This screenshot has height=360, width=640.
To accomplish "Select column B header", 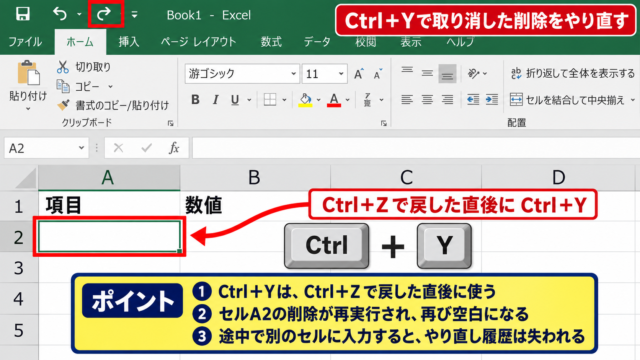I will click(255, 178).
